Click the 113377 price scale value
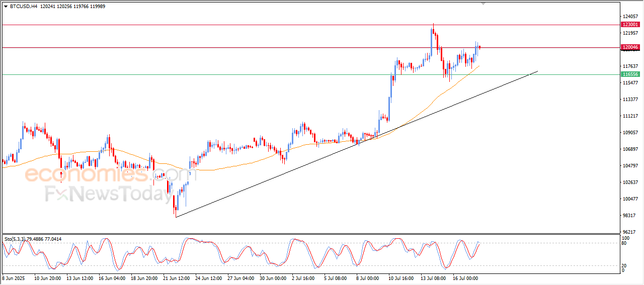Screen dimensions: 644x285 631,100
